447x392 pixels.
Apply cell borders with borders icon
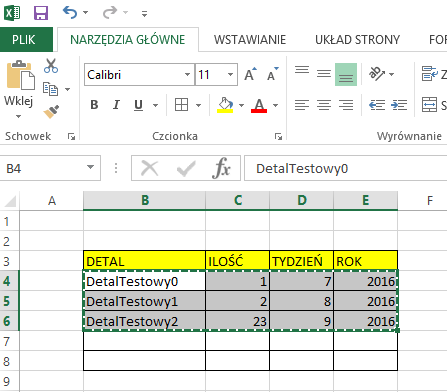coord(181,105)
